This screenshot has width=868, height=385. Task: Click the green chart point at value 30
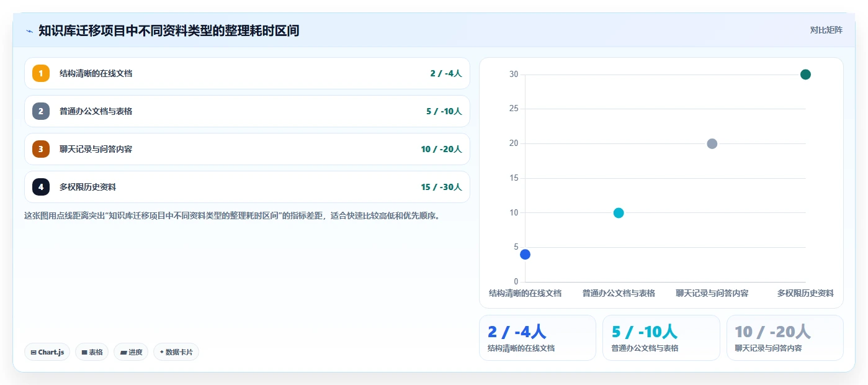[805, 75]
